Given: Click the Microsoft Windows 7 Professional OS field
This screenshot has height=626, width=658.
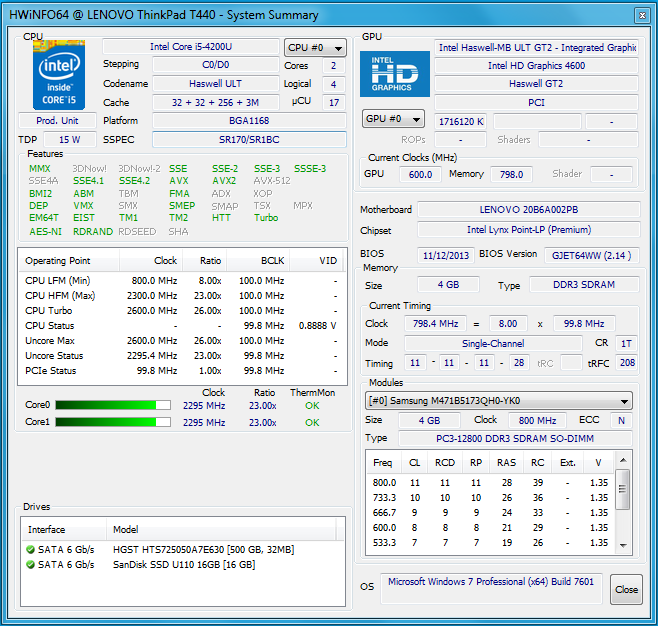Looking at the screenshot, I should pos(491,589).
